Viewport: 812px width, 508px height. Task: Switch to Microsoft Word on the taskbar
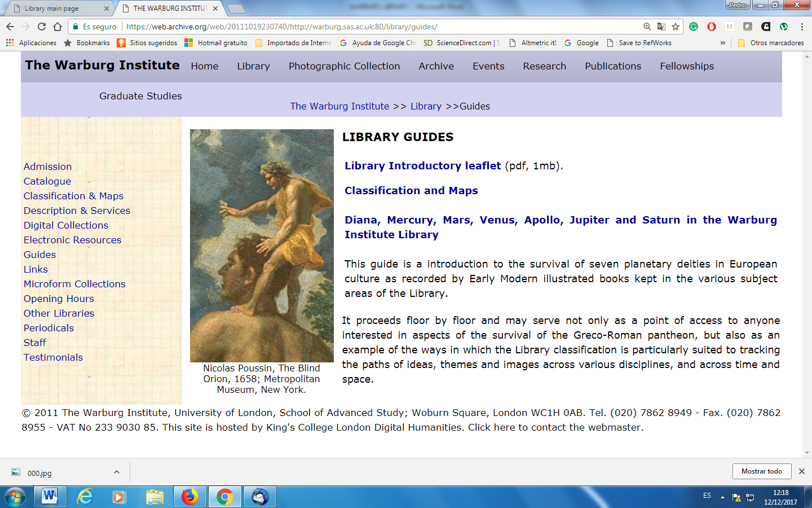[x=50, y=497]
